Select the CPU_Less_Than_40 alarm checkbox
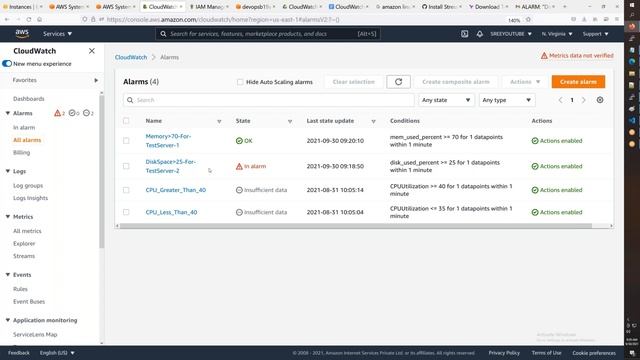This screenshot has width=640, height=360. (126, 212)
